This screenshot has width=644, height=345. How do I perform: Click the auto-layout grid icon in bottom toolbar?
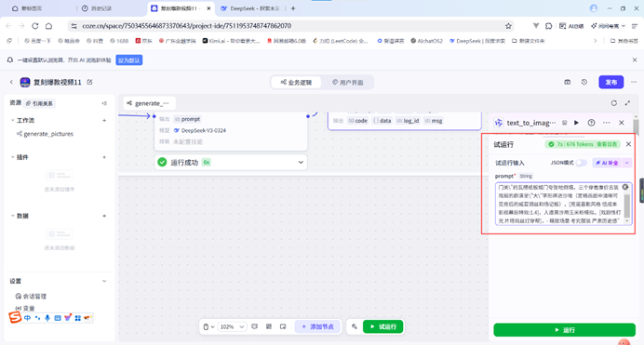pyautogui.click(x=269, y=326)
